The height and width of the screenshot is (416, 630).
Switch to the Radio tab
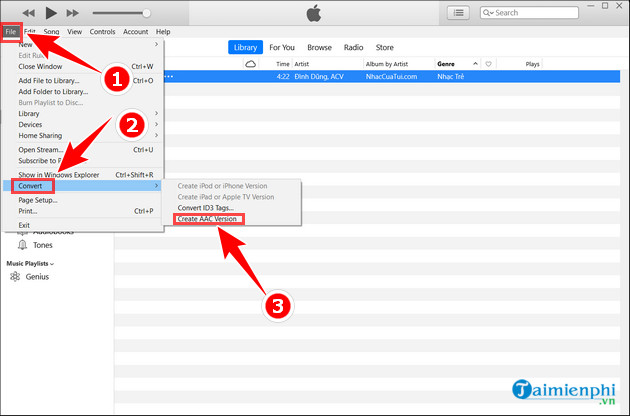(354, 47)
